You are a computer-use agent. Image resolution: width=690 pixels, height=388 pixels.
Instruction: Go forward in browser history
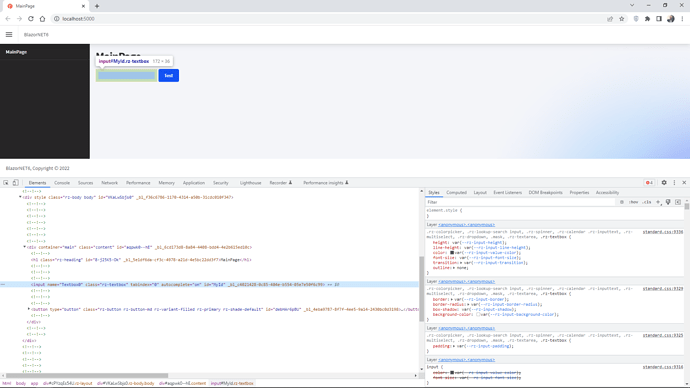[19, 19]
